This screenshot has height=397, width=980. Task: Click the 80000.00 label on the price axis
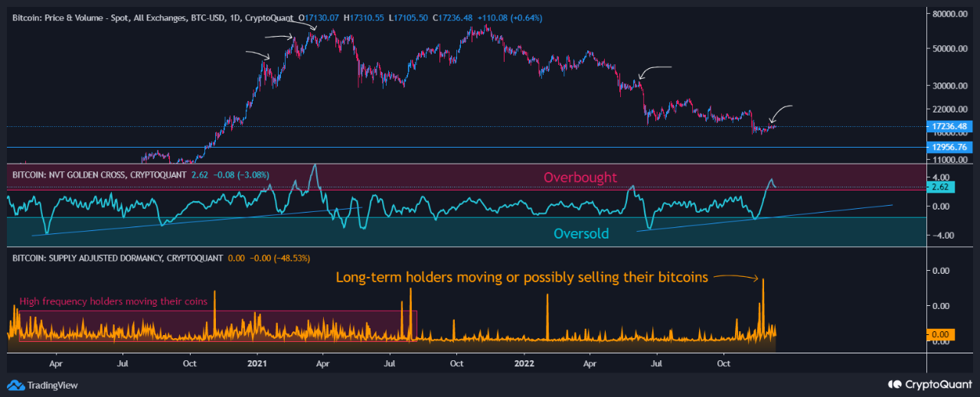click(949, 14)
